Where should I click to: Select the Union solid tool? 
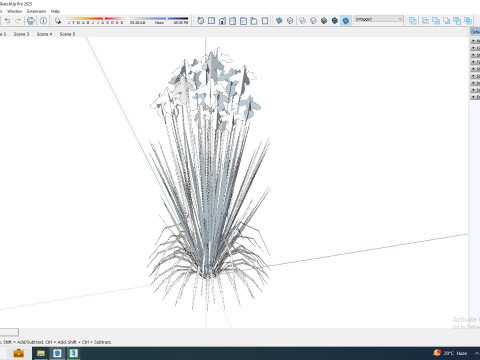(x=436, y=21)
